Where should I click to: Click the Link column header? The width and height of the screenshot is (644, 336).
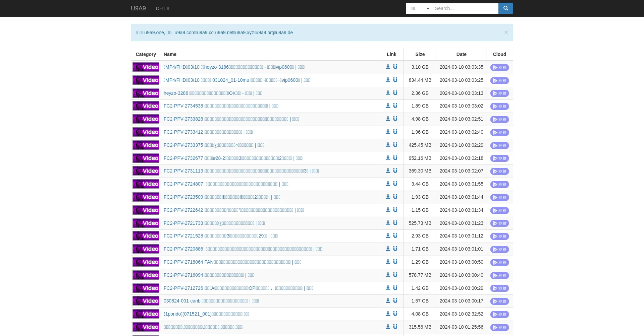(391, 54)
